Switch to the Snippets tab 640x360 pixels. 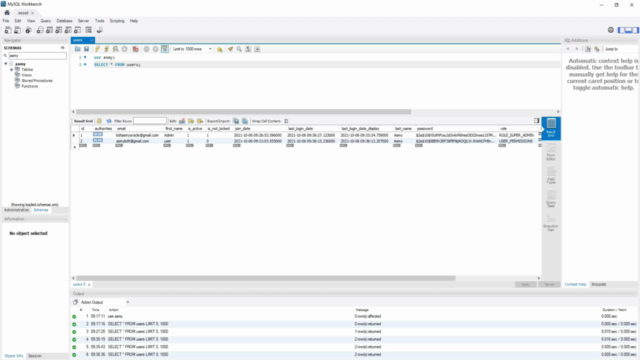(599, 284)
